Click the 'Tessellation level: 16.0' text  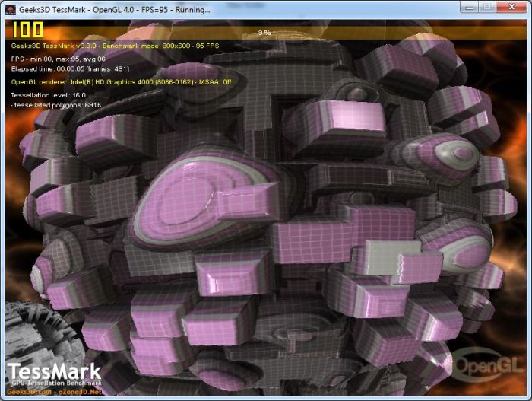[x=48, y=95]
